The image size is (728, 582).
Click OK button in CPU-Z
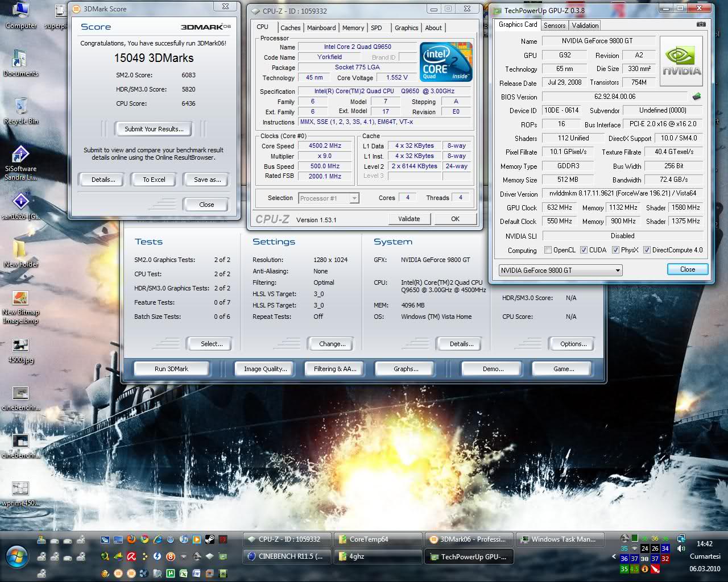pyautogui.click(x=455, y=219)
